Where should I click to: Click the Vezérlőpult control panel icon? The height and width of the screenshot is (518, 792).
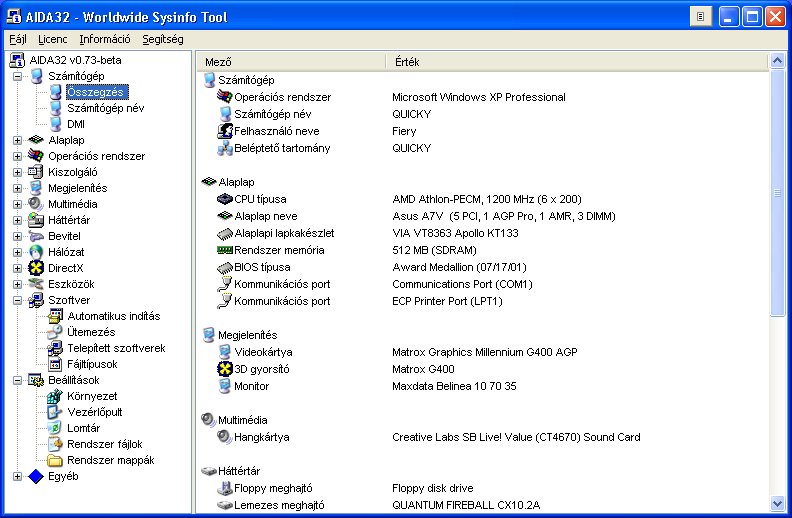pos(55,412)
